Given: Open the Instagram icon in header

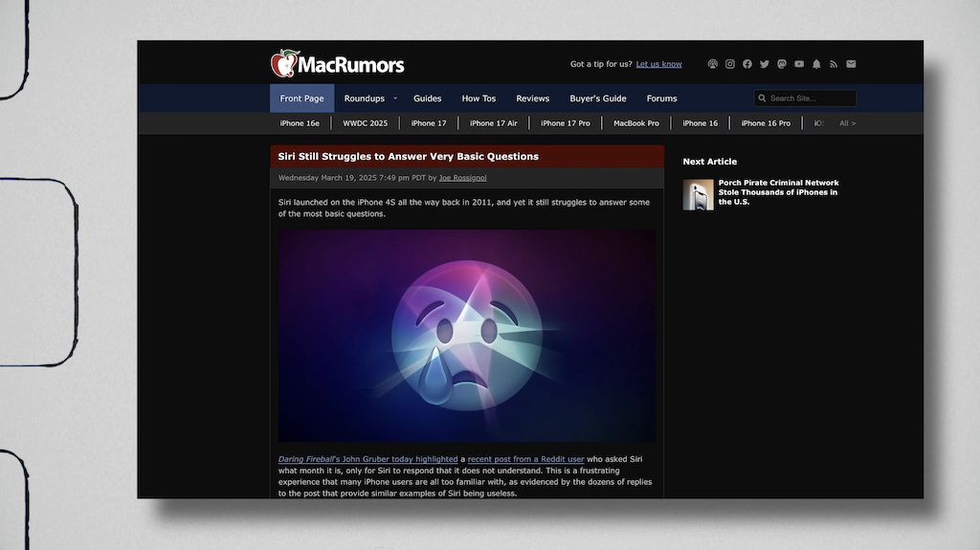Looking at the screenshot, I should (x=730, y=64).
